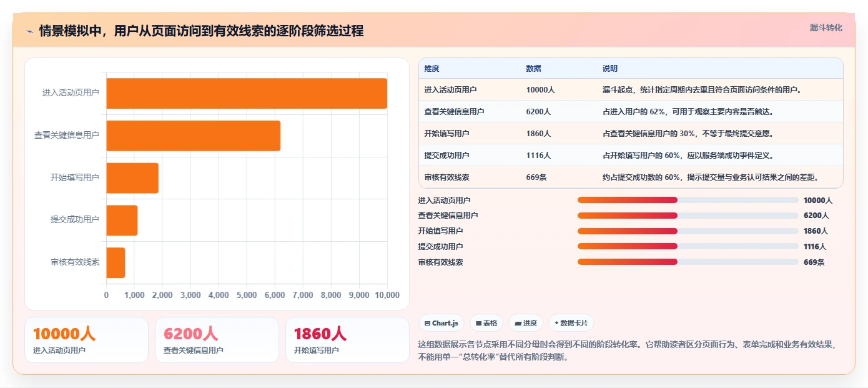The height and width of the screenshot is (388, 868).
Task: Click the 审核有效线索 y-axis label
Action: coord(75,262)
